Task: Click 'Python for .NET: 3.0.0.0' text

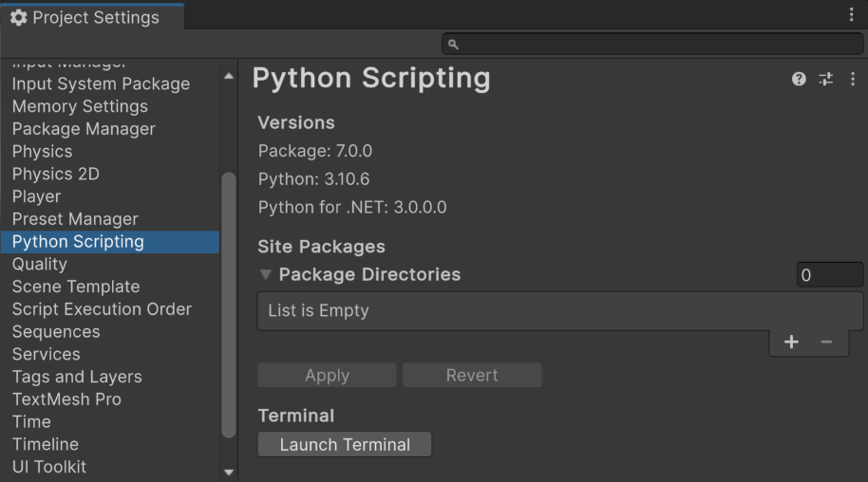Action: click(x=352, y=208)
